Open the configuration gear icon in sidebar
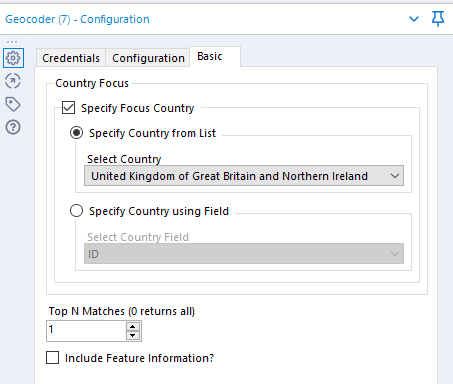The height and width of the screenshot is (384, 453). (x=13, y=58)
